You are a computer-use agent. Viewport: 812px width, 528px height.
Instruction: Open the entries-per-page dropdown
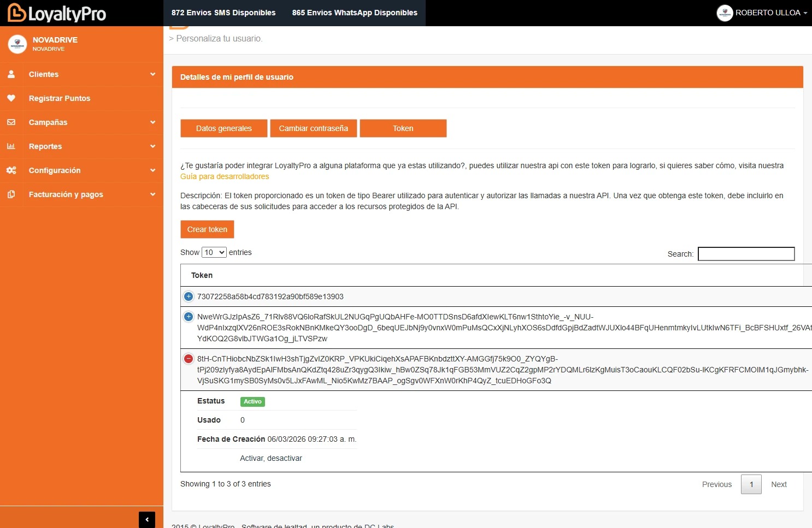click(214, 252)
